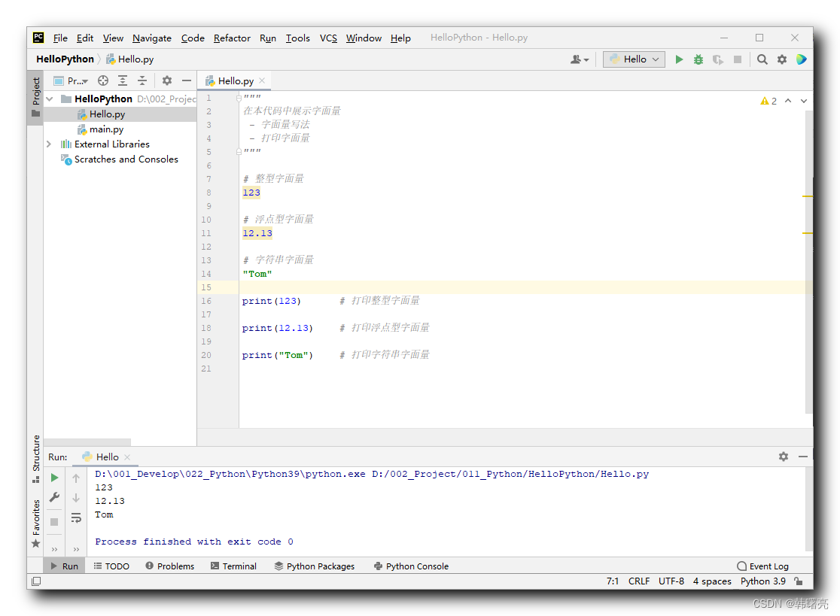Switch to the Python Console tab

[410, 566]
